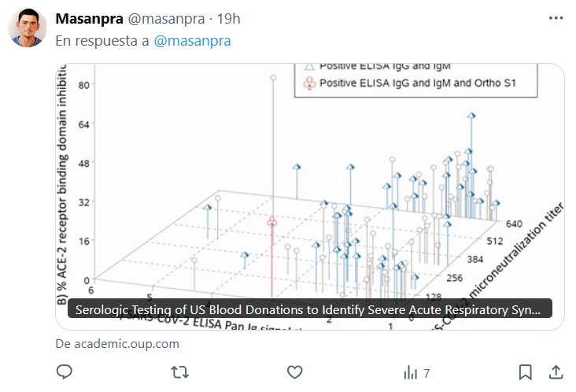Screen dimensions: 576x392
Task: Open the Serologic Testing of US Blood Donations title
Action: (310, 309)
